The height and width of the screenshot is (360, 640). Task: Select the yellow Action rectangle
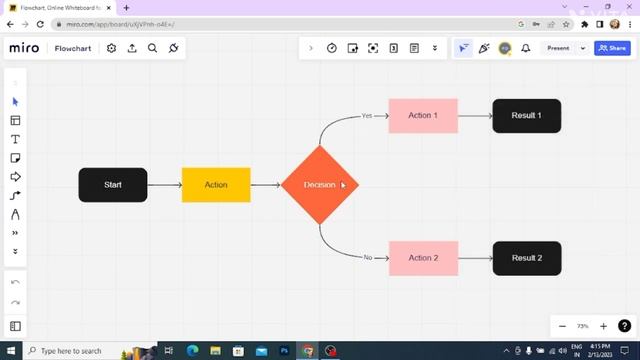pos(216,185)
